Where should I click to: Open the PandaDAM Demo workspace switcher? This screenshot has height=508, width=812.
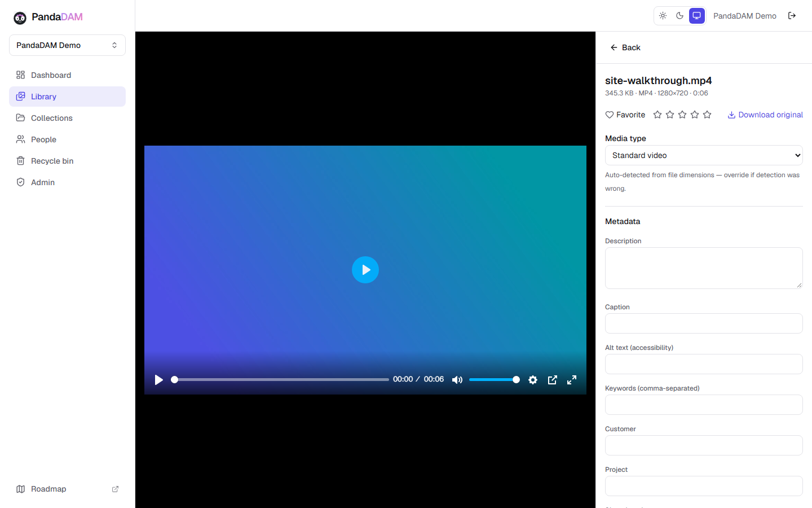click(x=67, y=45)
